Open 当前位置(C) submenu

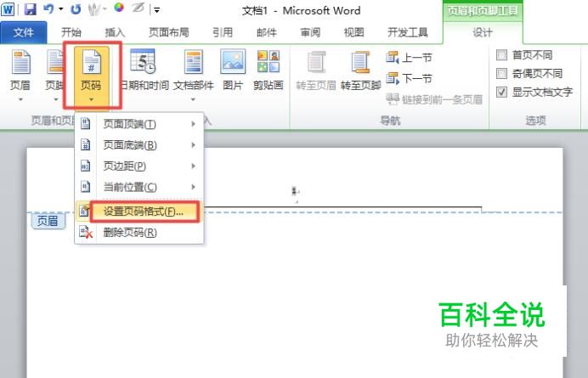pyautogui.click(x=139, y=187)
